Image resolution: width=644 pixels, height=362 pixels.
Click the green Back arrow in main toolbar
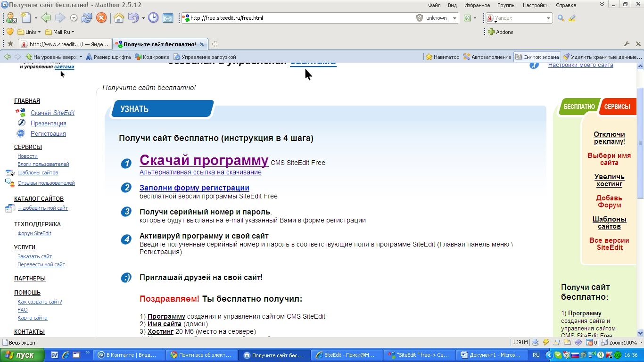pyautogui.click(x=46, y=18)
